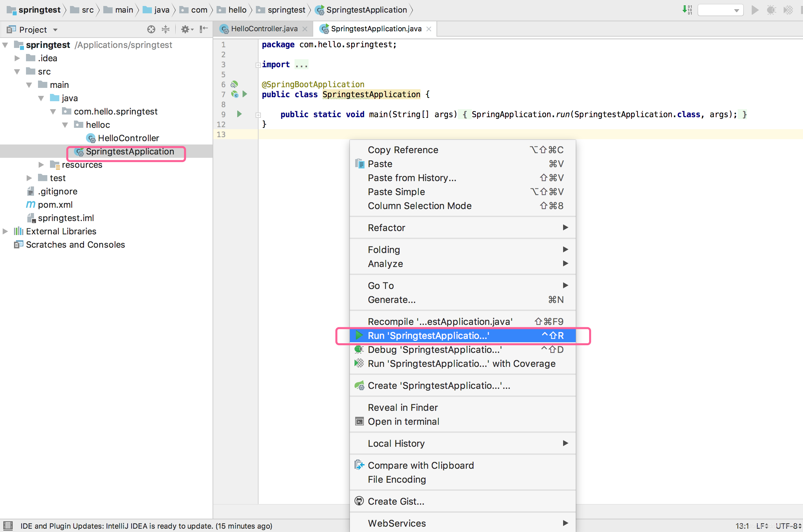Expand the resources folder
Image resolution: width=803 pixels, height=532 pixels.
(x=41, y=165)
